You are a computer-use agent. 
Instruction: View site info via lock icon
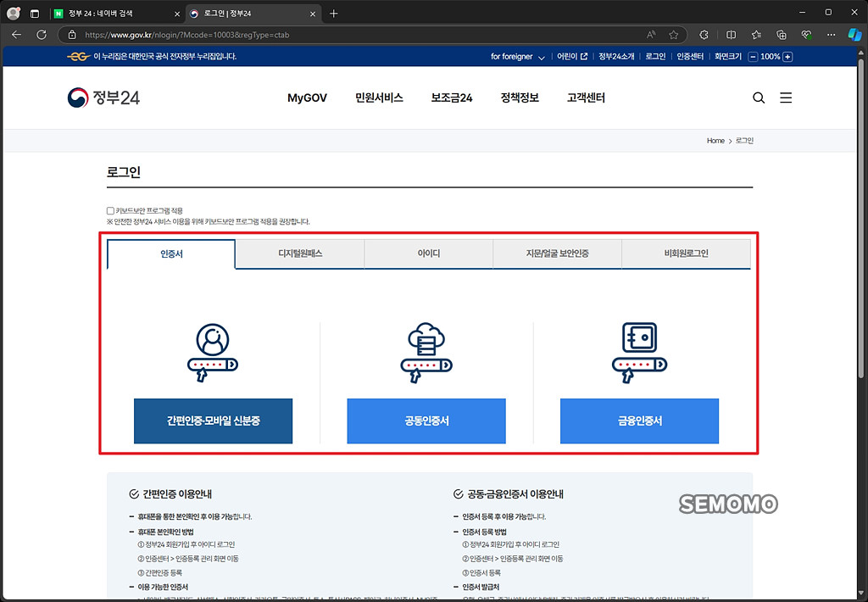click(x=72, y=34)
